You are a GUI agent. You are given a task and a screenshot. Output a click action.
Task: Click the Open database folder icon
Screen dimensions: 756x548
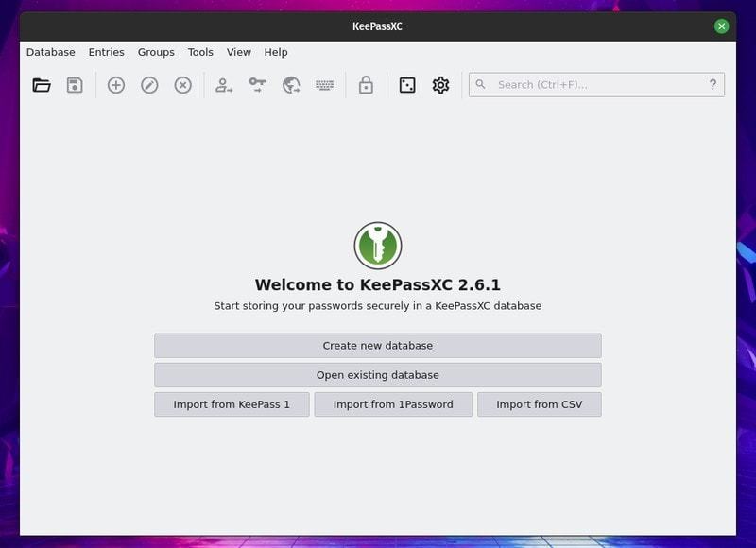pos(42,85)
